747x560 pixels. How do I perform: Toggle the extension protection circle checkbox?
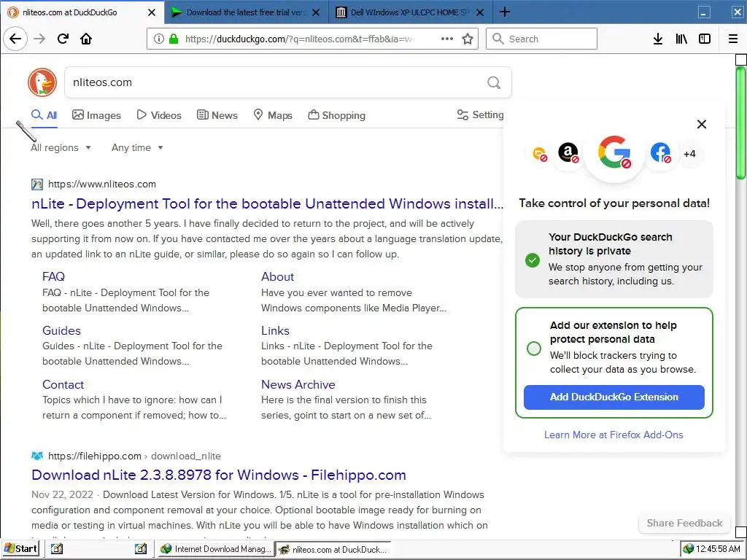pos(534,349)
